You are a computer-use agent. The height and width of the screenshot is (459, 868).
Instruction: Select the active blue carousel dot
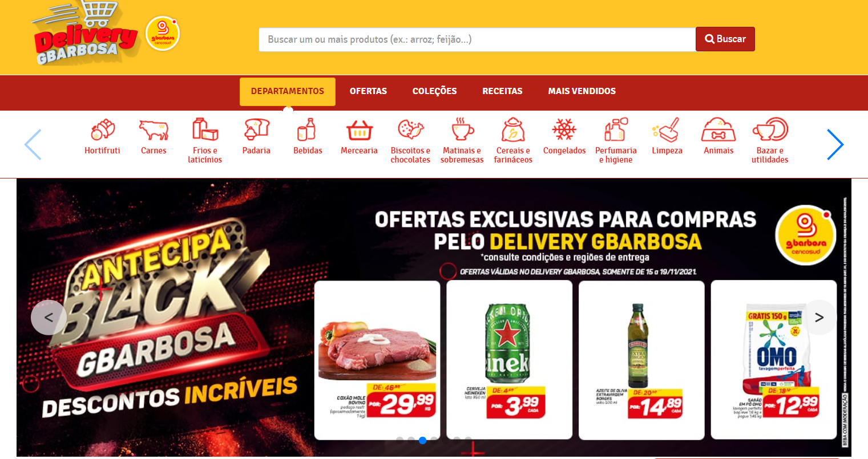[x=422, y=440]
